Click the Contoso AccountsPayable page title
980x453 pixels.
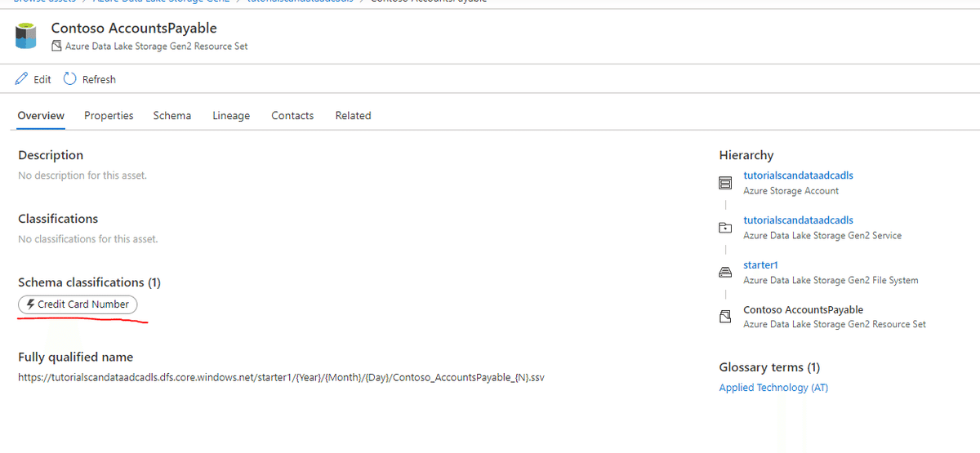coord(134,29)
